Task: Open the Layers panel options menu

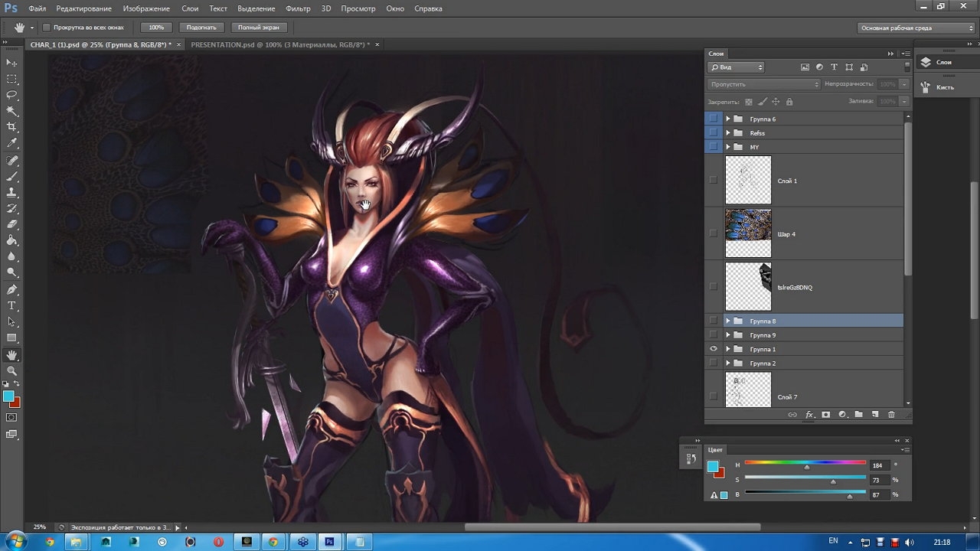Action: pyautogui.click(x=905, y=54)
